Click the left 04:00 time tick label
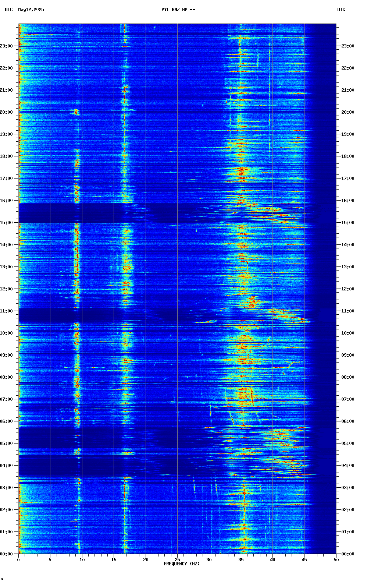This screenshot has width=392, height=583. tap(6, 466)
